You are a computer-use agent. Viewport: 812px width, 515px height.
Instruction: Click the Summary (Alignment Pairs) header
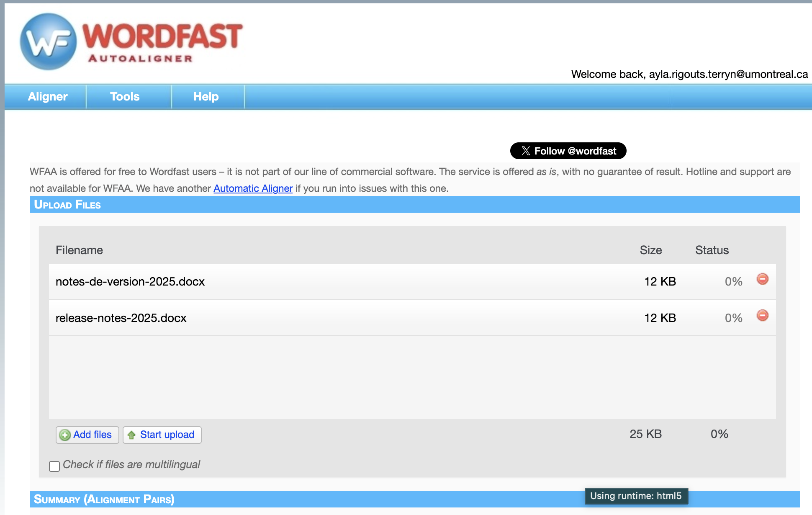(x=414, y=499)
